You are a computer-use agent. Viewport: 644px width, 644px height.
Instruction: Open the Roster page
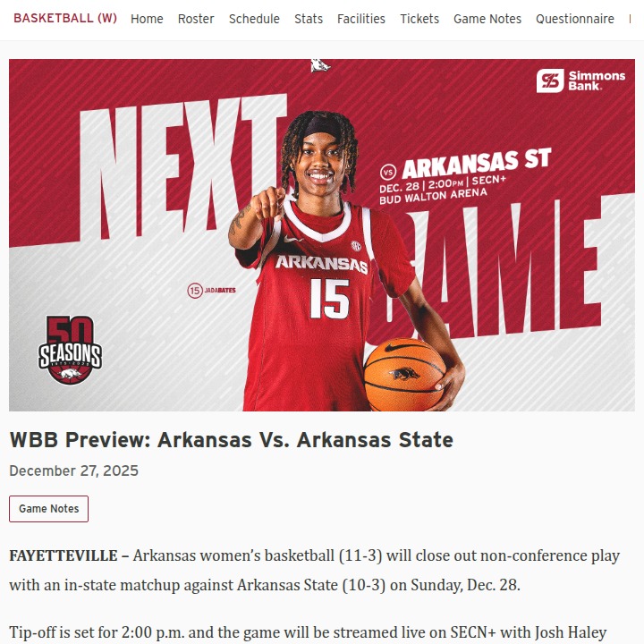[x=196, y=19]
